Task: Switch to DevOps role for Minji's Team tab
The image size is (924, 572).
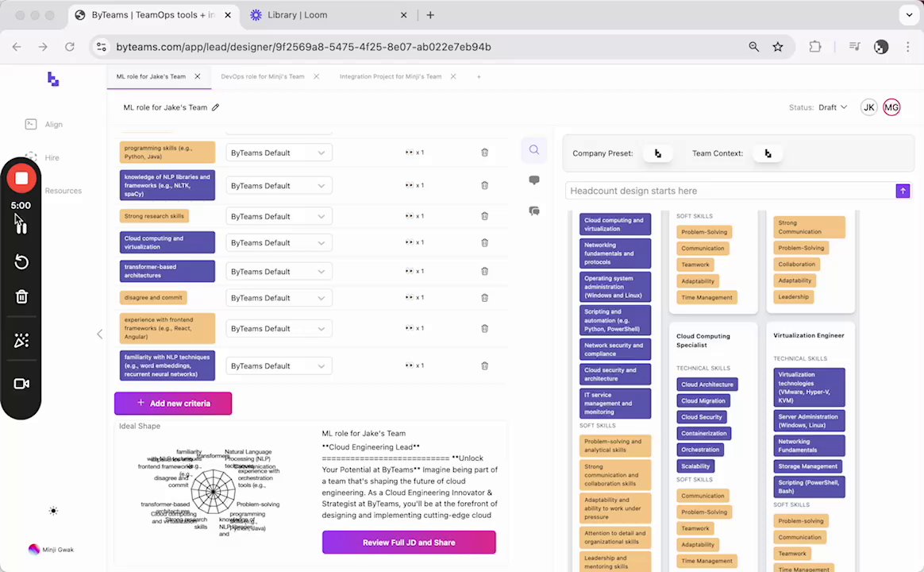Action: 262,76
